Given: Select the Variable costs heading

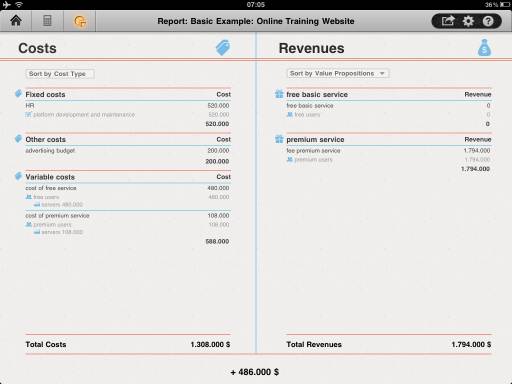Looking at the screenshot, I should click(50, 177).
